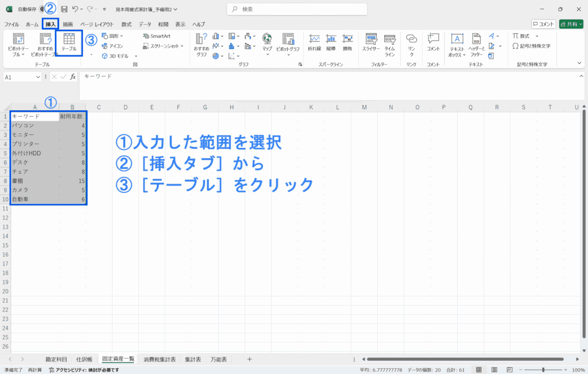The image size is (588, 374).
Task: Open the 消費税集計表 sheet tab
Action: tap(160, 360)
